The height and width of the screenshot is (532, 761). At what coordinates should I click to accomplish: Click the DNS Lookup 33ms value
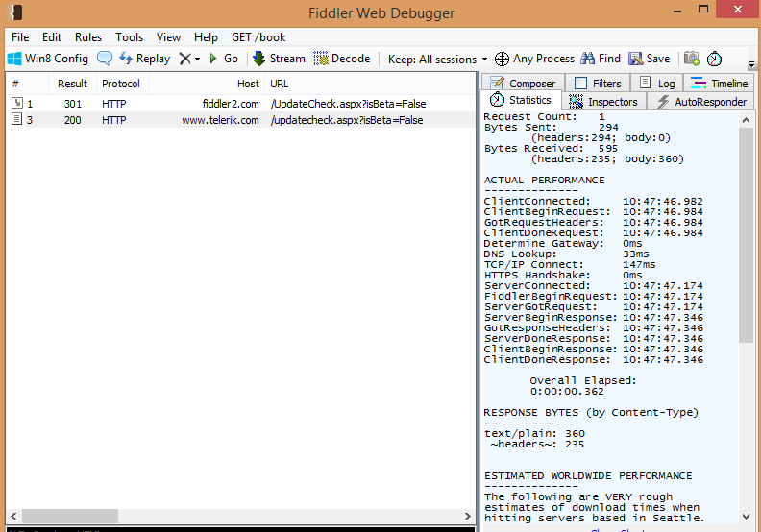click(636, 254)
